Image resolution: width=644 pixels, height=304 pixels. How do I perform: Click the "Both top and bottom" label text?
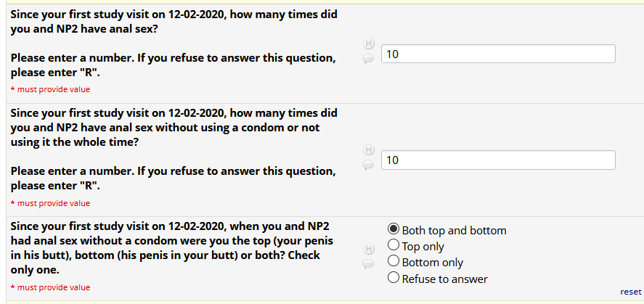454,231
